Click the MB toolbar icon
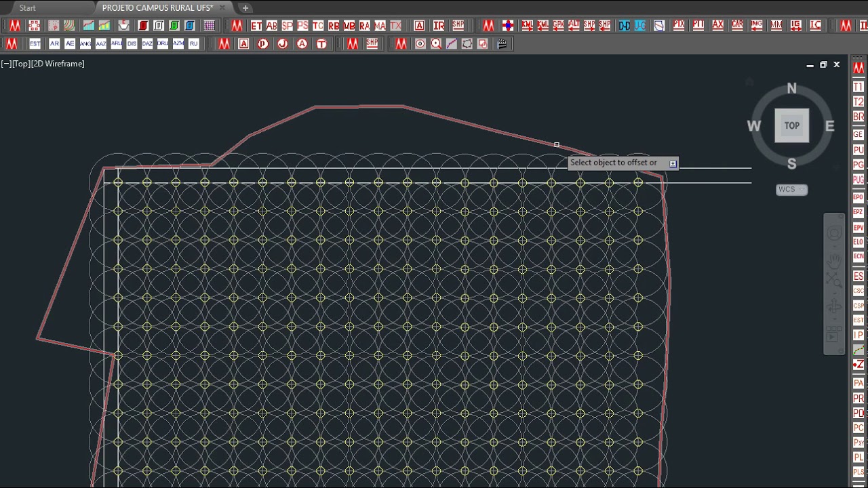The height and width of the screenshot is (488, 868). (349, 26)
